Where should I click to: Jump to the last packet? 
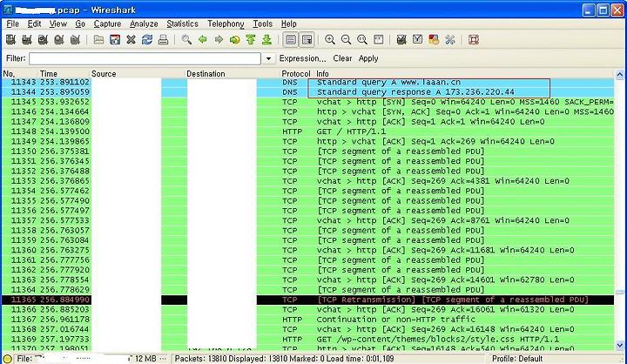[x=266, y=39]
